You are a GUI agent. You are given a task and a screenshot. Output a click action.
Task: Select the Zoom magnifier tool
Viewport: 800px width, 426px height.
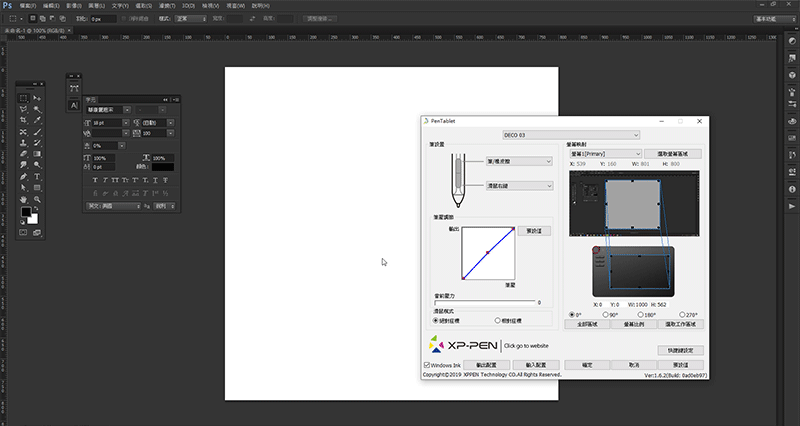click(37, 199)
